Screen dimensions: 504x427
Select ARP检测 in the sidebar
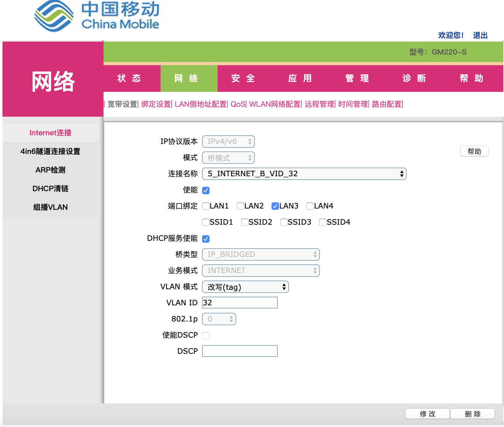click(51, 170)
